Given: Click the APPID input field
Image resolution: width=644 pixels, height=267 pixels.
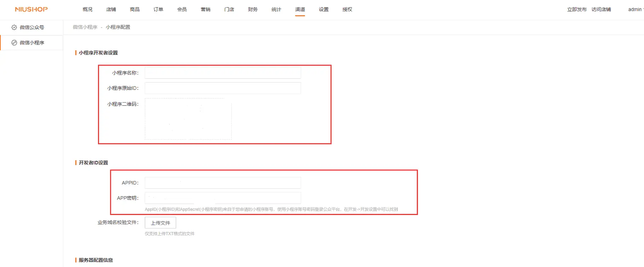Looking at the screenshot, I should tap(223, 183).
